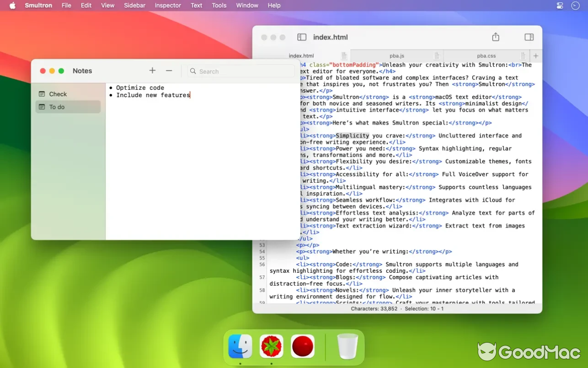
Task: Click the split-view icon at Smultron's top right
Action: pyautogui.click(x=529, y=37)
